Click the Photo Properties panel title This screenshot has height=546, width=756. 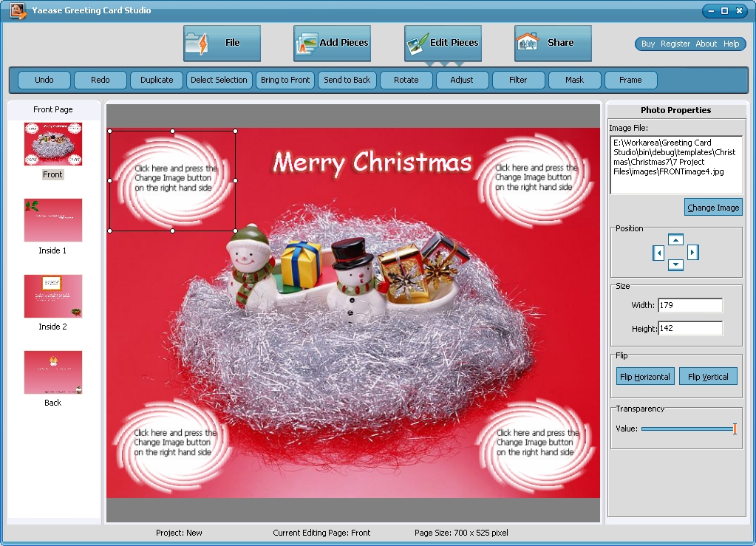tap(676, 110)
